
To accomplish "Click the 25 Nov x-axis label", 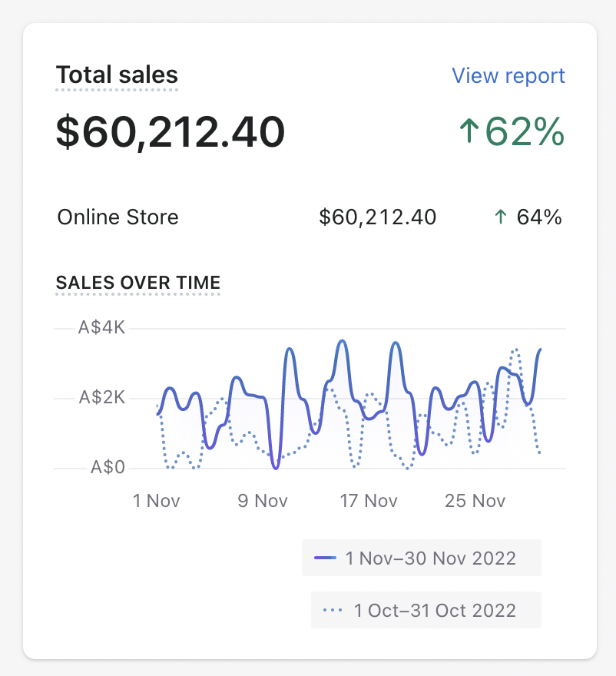I will click(x=475, y=501).
